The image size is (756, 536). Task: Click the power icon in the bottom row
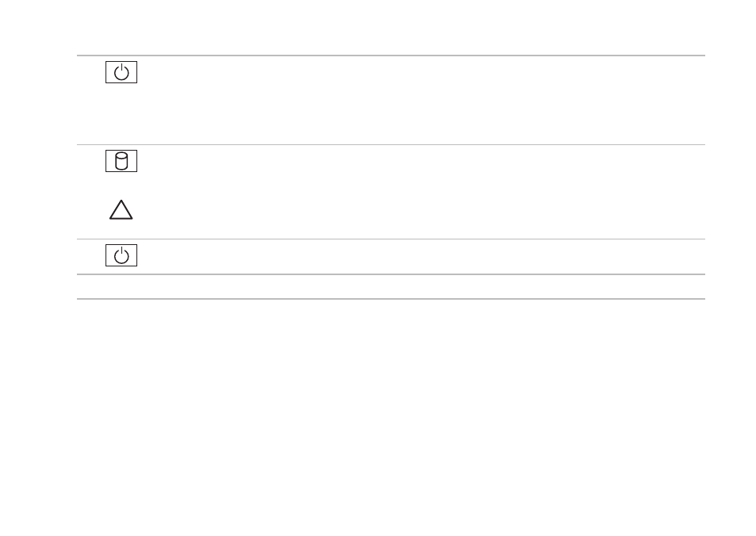pos(121,255)
